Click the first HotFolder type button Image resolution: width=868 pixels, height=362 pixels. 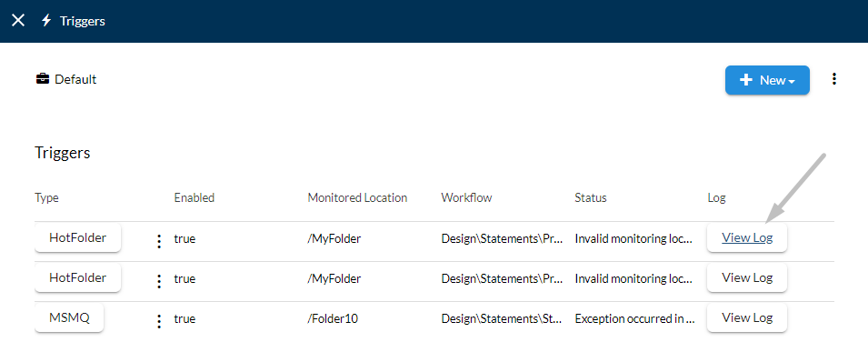pos(77,237)
